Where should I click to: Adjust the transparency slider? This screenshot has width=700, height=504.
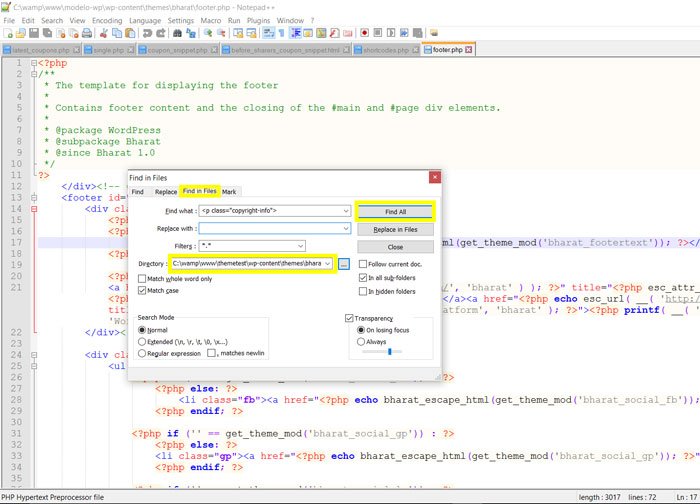(x=390, y=352)
